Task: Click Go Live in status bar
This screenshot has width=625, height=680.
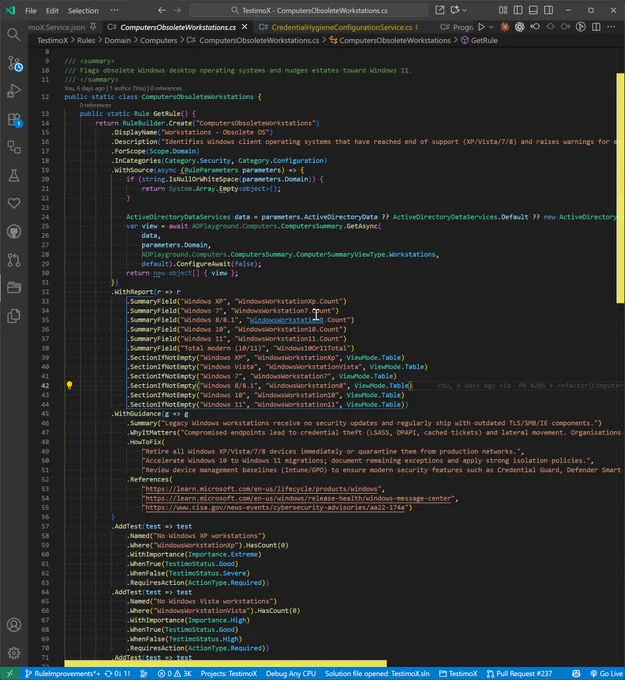Action: [x=607, y=673]
